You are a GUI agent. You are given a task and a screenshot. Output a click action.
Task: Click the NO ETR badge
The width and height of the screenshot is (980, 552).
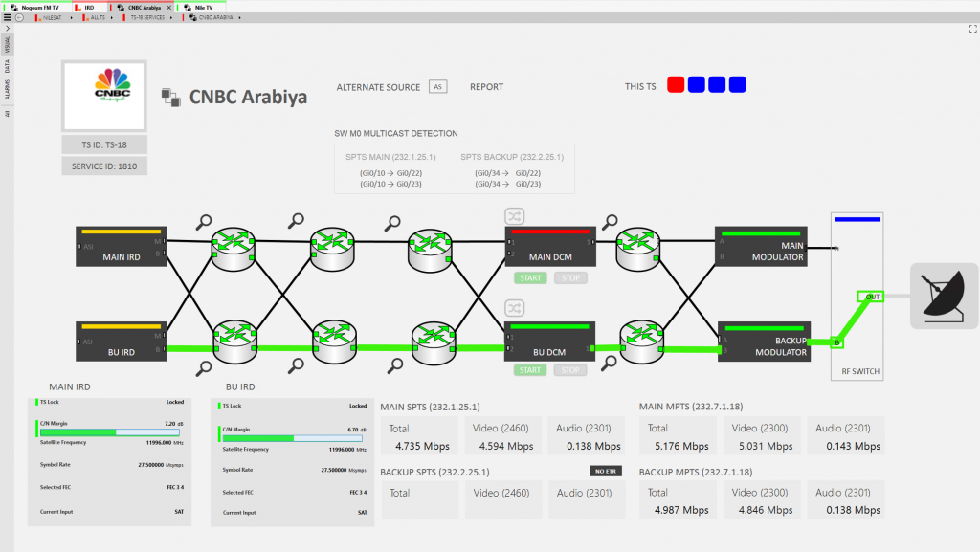(x=606, y=471)
